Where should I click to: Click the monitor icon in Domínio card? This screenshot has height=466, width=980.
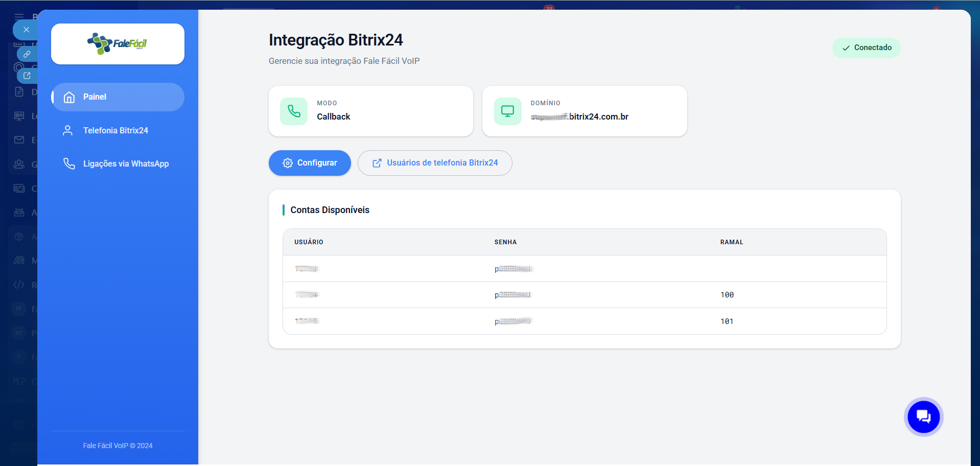[x=507, y=111]
